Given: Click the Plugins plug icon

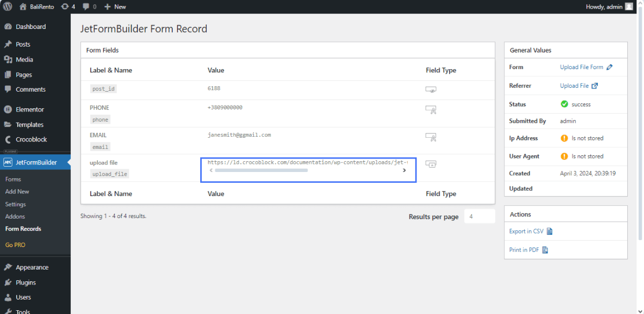Looking at the screenshot, I should coord(8,282).
